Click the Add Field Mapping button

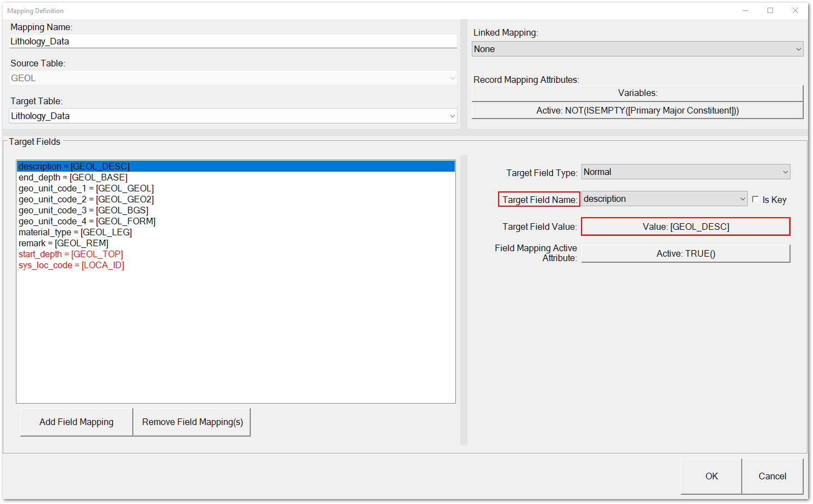click(76, 422)
